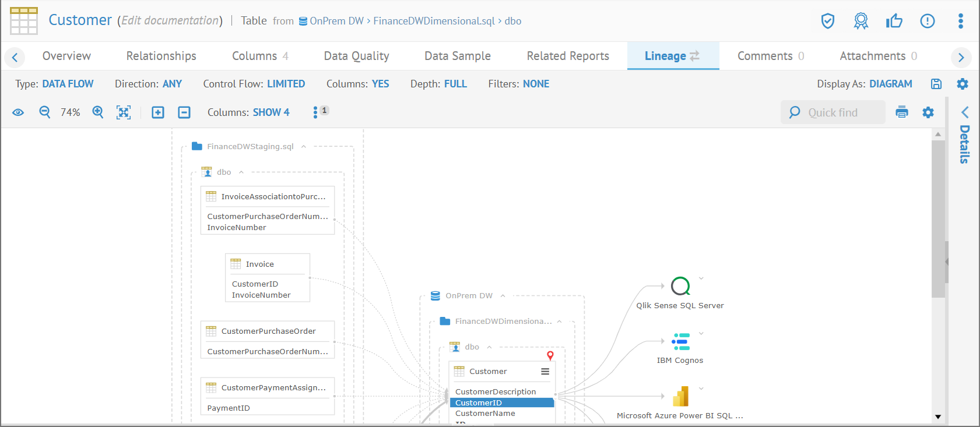Click the certification shield icon
This screenshot has height=427, width=980.
[827, 22]
